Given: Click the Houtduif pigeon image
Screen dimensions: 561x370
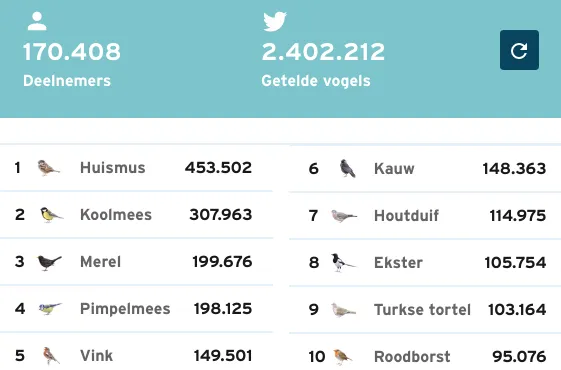Looking at the screenshot, I should click(343, 216).
